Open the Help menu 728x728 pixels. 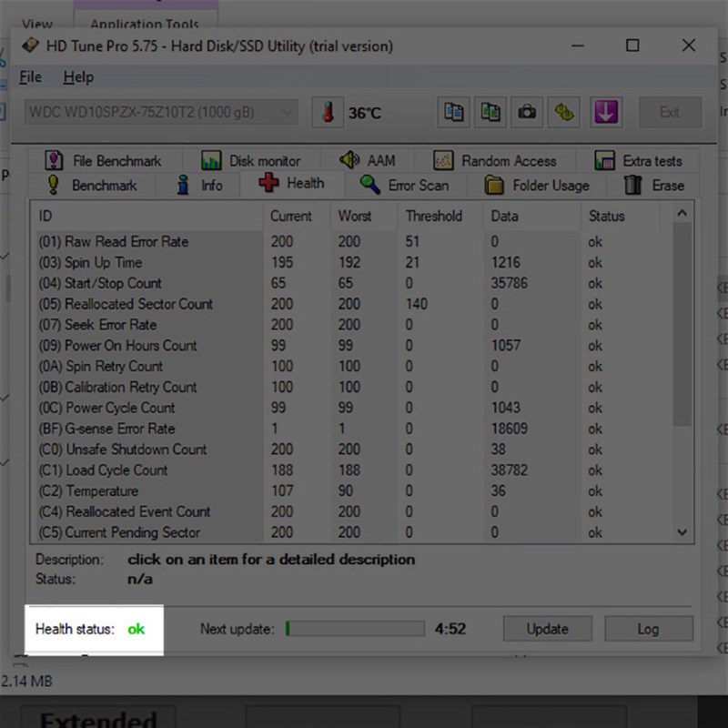click(78, 76)
